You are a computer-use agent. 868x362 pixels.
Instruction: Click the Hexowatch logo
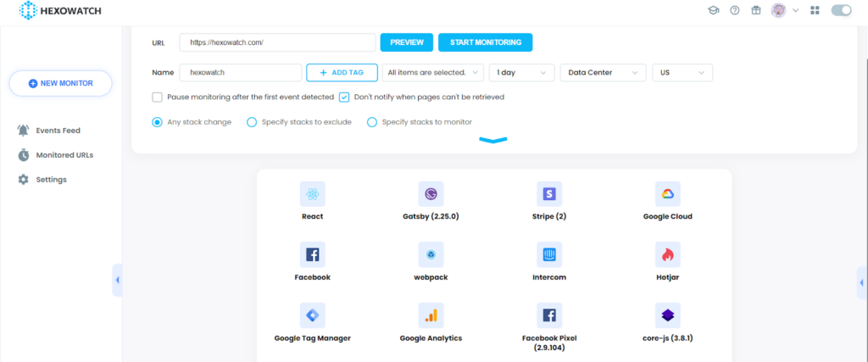[60, 10]
